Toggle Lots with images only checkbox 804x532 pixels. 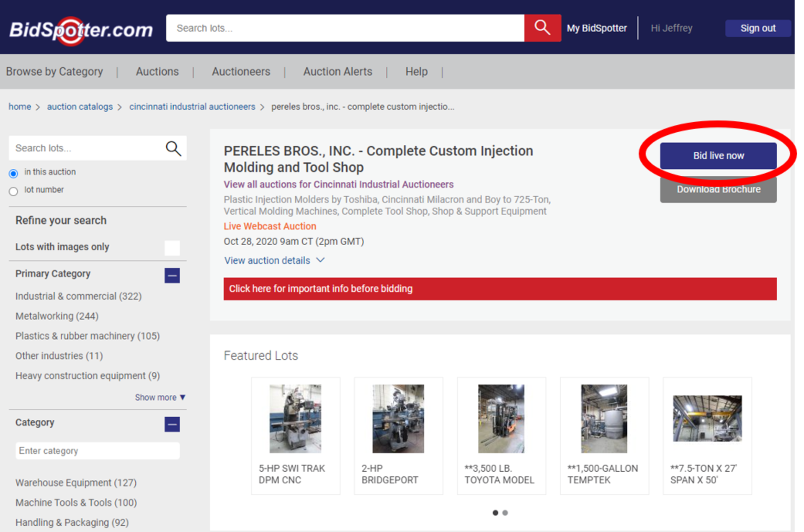[x=172, y=248]
